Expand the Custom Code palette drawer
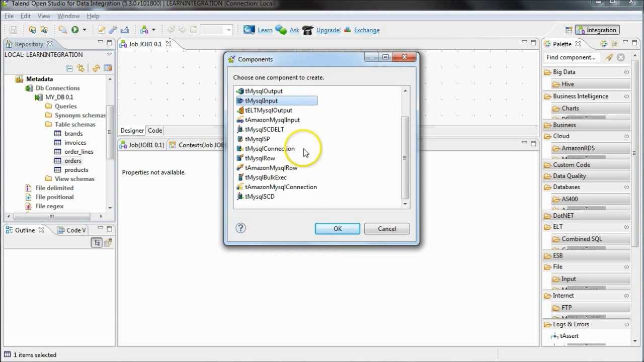The image size is (644, 362). tap(587, 165)
